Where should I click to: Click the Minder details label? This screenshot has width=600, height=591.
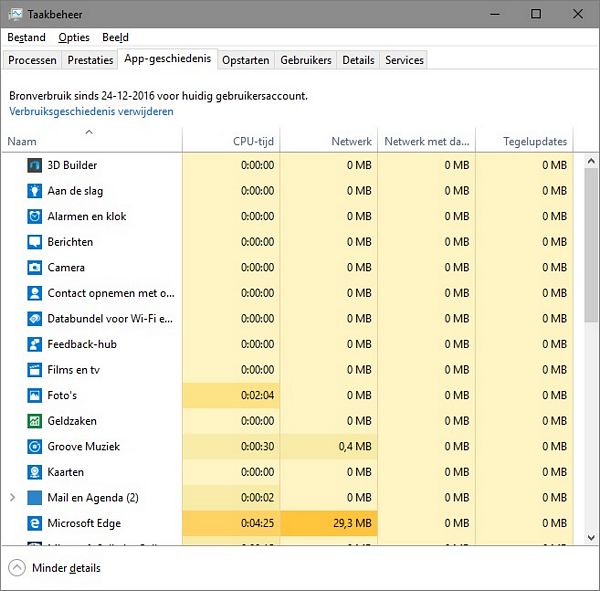click(x=66, y=568)
